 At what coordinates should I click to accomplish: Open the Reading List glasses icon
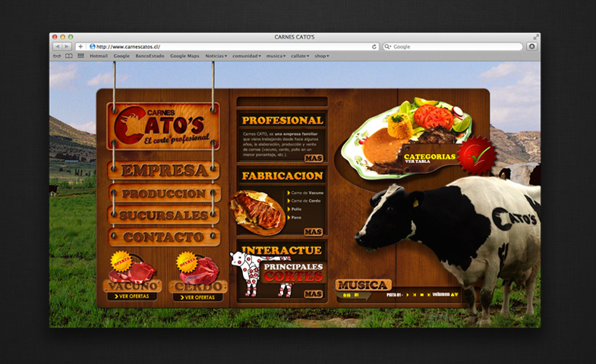coord(57,56)
